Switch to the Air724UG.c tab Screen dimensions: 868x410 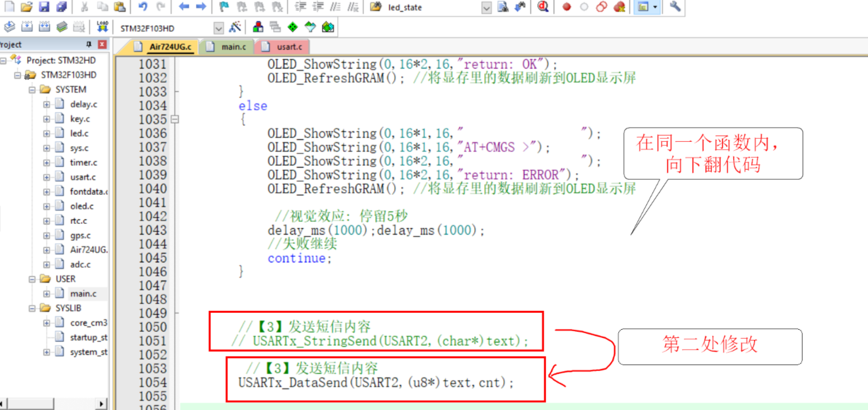[x=165, y=47]
